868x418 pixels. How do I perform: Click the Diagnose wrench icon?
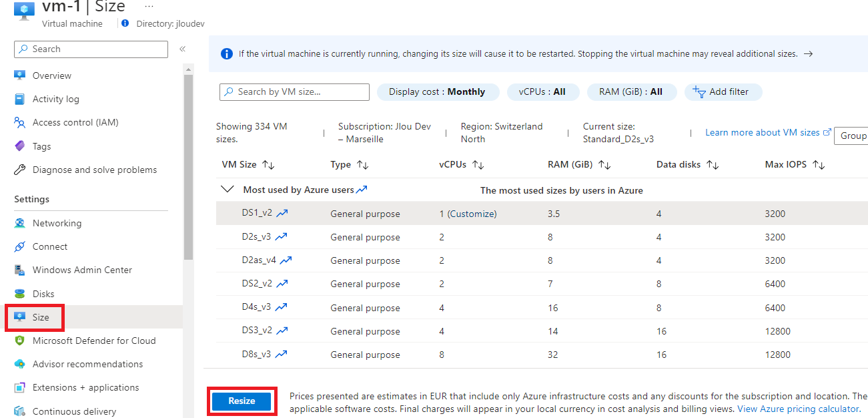(x=20, y=170)
